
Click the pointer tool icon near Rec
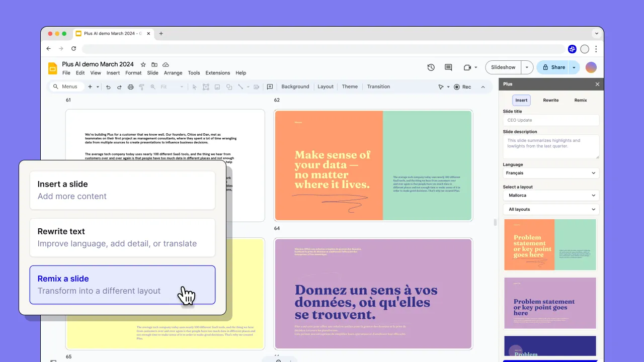click(x=441, y=87)
